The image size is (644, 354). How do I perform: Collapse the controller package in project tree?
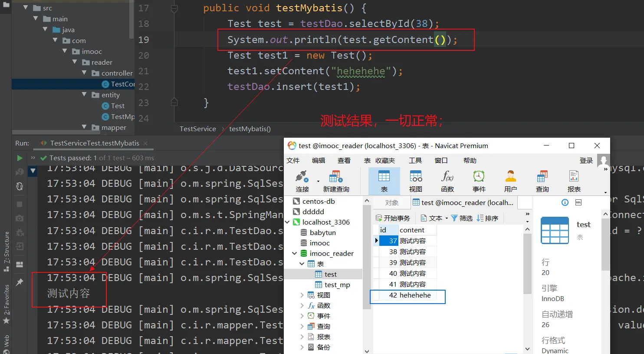[x=84, y=73]
